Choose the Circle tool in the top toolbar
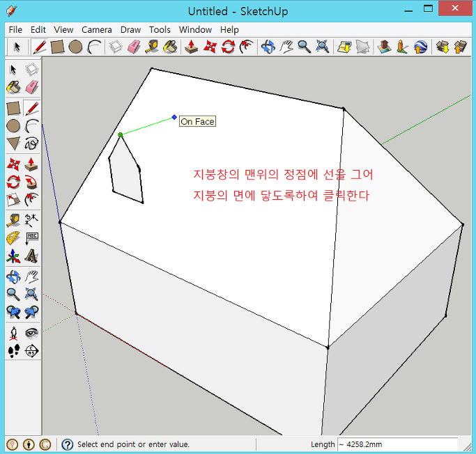 (75, 47)
